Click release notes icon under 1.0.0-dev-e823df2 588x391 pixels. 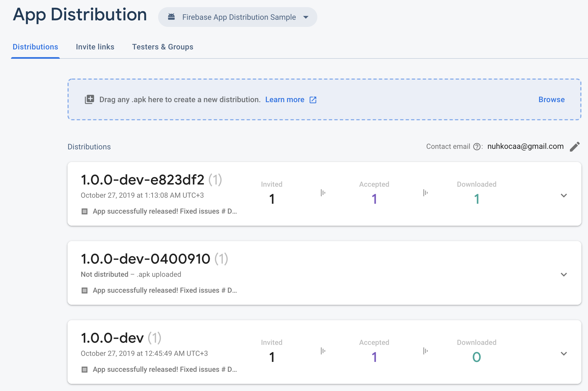click(85, 211)
